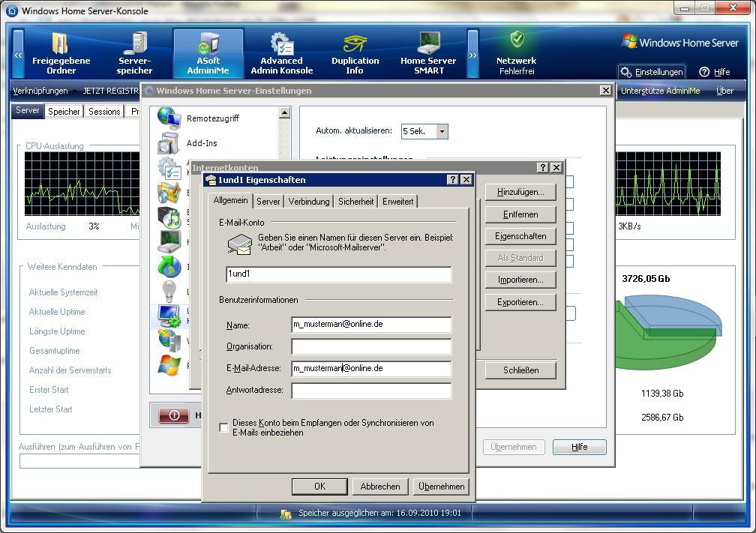Screen dimensions: 756x533
Task: Select the Server tab in AdminiMe
Action: pyautogui.click(x=28, y=110)
